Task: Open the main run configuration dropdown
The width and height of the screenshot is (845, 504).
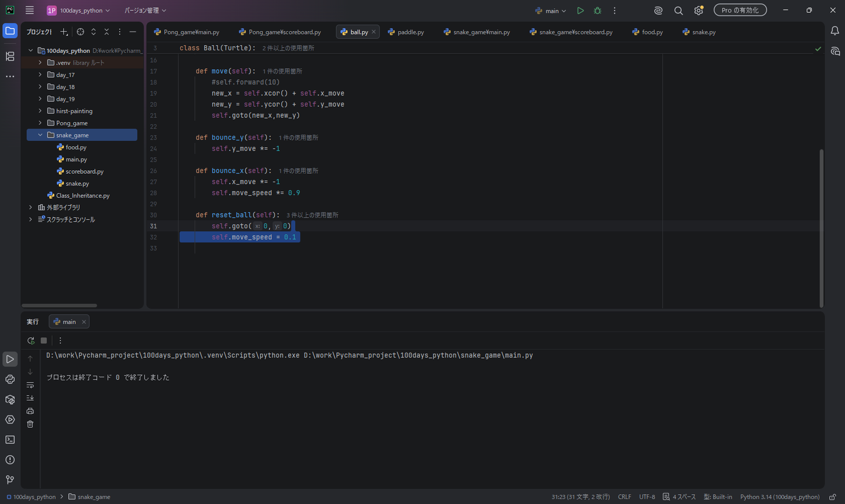Action: [x=550, y=11]
